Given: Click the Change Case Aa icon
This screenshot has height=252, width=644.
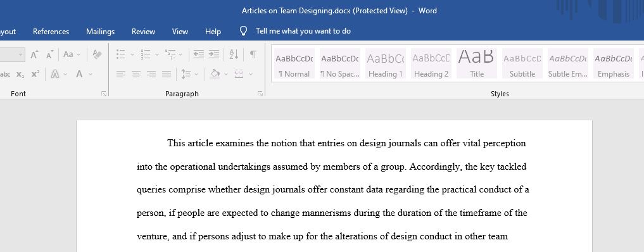Looking at the screenshot, I should click(68, 54).
